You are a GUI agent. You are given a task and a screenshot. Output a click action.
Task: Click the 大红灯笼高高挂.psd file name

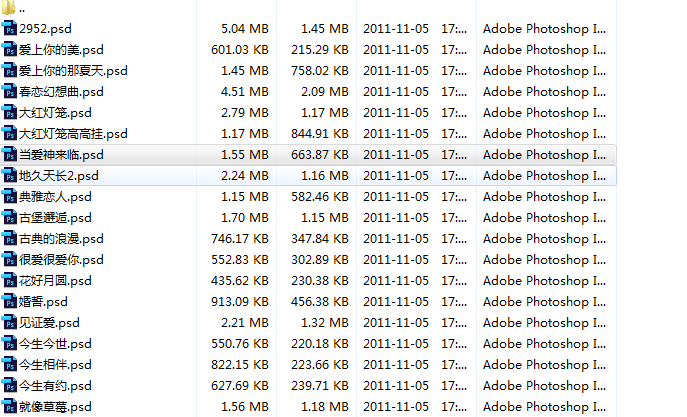(73, 134)
